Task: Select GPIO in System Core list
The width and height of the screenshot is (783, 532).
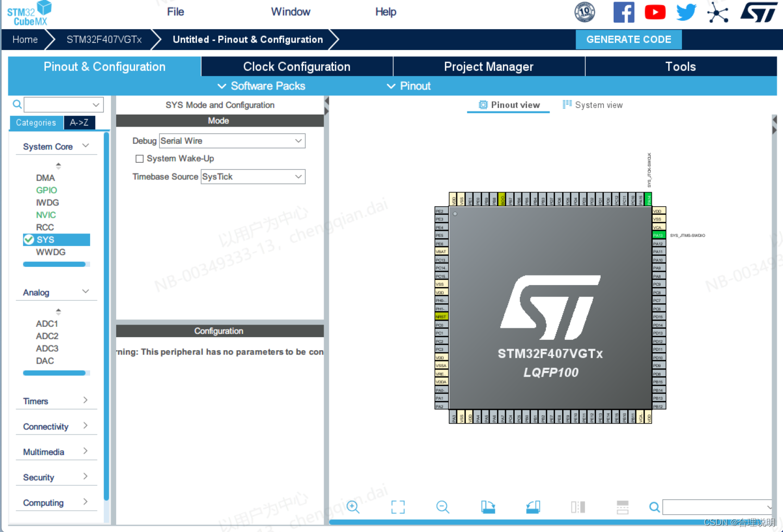Action: click(x=46, y=190)
